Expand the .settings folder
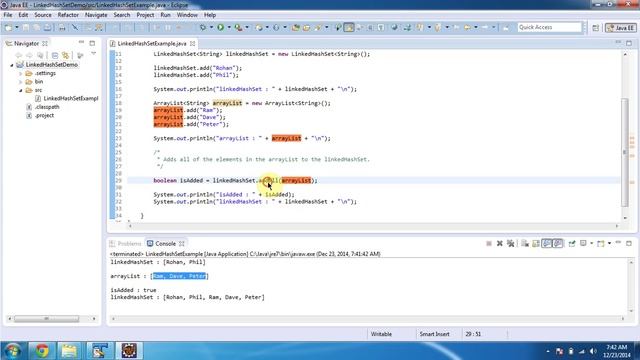This screenshot has width=640, height=360. pos(20,73)
